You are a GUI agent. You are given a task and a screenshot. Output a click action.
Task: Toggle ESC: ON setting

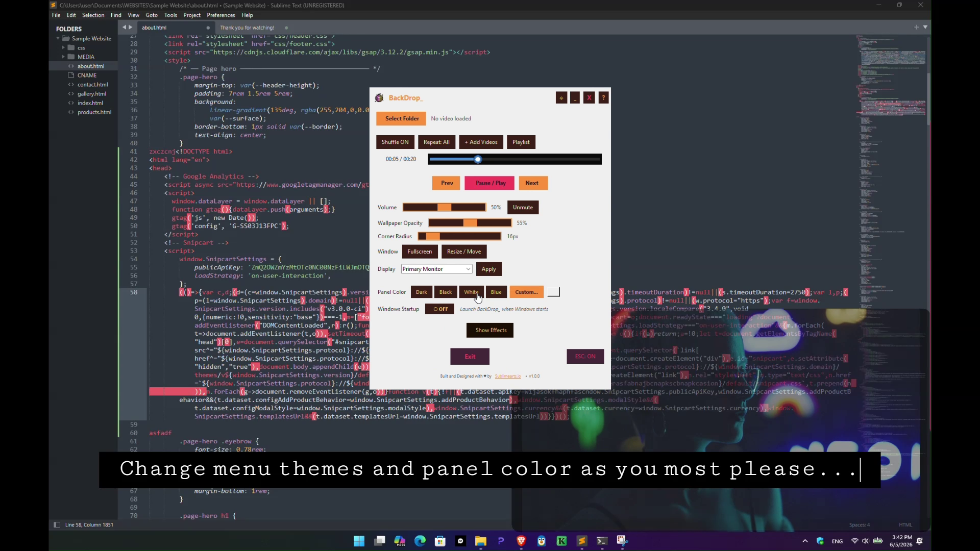point(585,357)
